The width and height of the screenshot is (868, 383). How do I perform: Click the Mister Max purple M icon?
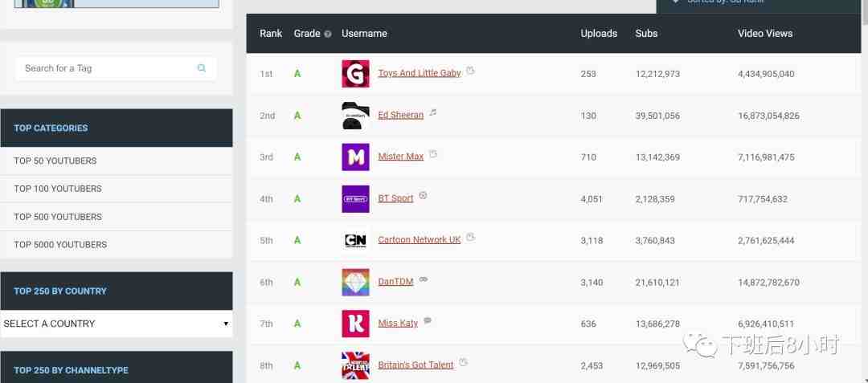[x=355, y=157]
